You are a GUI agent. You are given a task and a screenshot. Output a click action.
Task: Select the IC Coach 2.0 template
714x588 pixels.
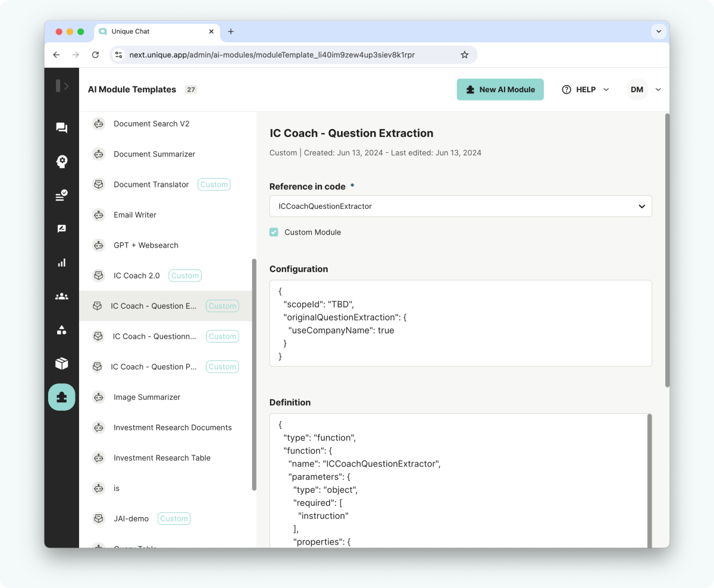click(x=137, y=276)
